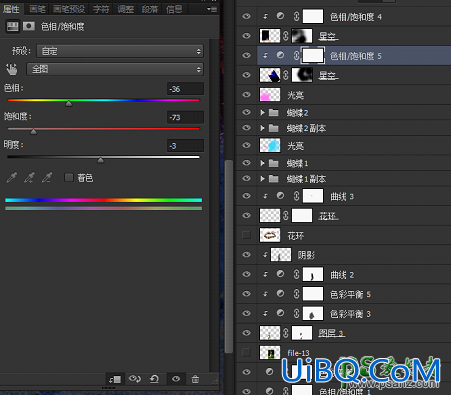Toggle layer visibility in properties footer
Screen dimensions: 451x395
coord(176,379)
